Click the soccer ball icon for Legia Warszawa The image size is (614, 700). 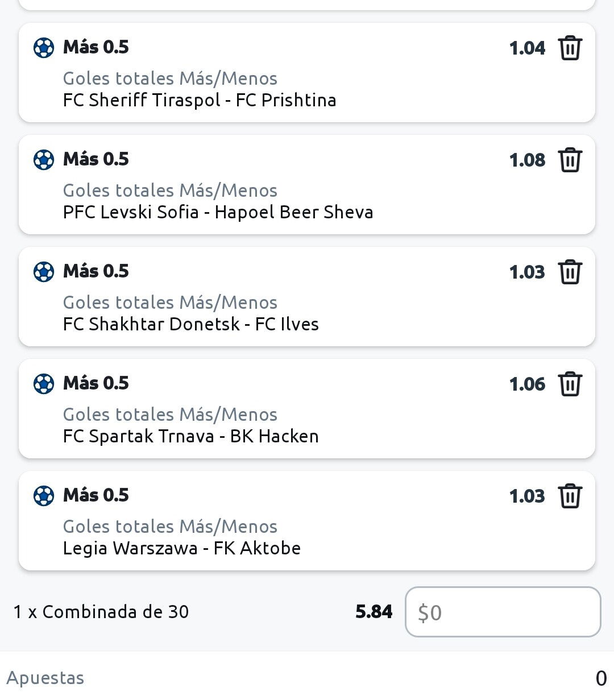[x=44, y=496]
